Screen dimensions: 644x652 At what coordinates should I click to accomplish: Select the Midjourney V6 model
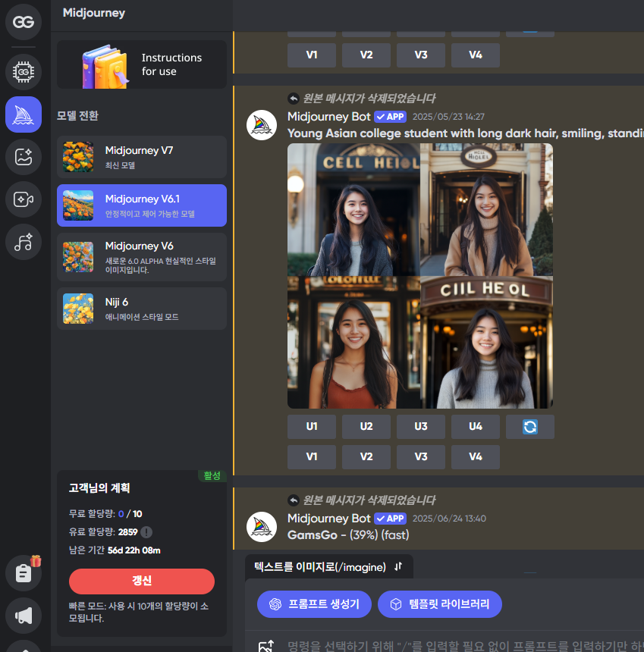coord(142,257)
